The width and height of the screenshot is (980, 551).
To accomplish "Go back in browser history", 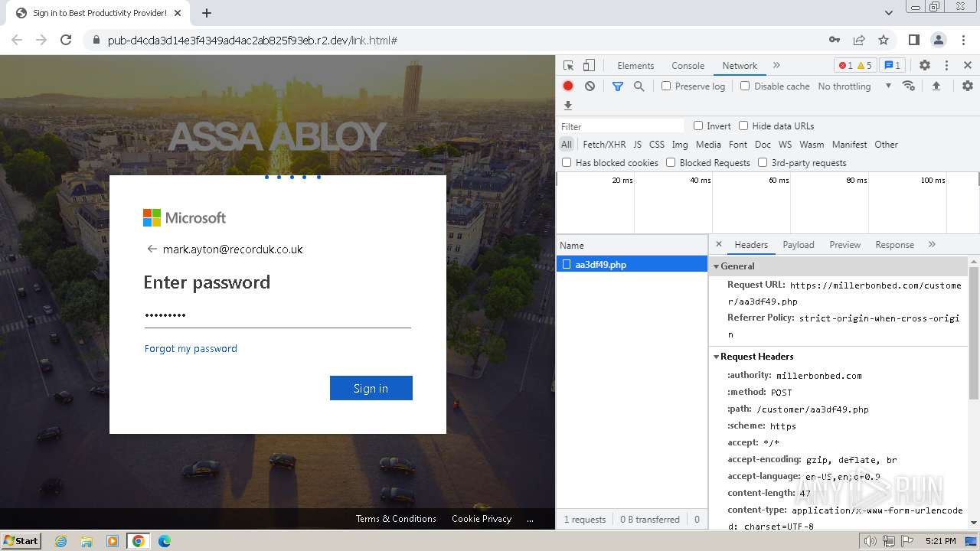I will click(17, 40).
